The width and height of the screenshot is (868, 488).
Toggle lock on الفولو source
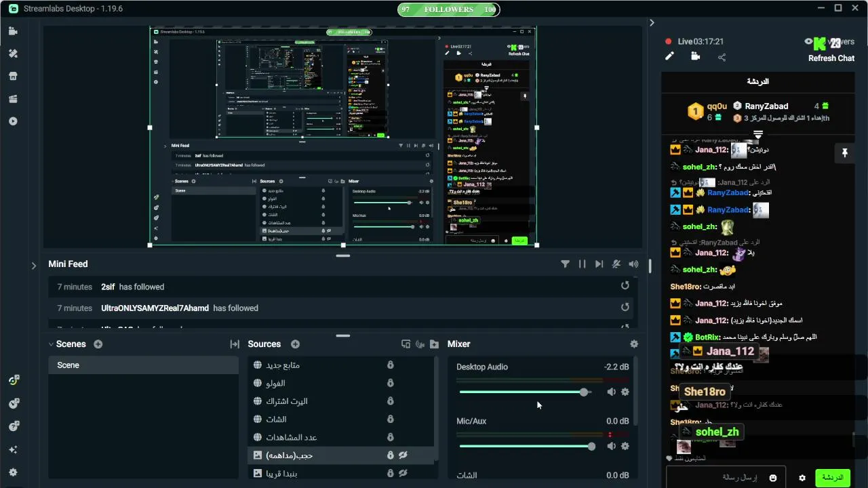coord(391,383)
